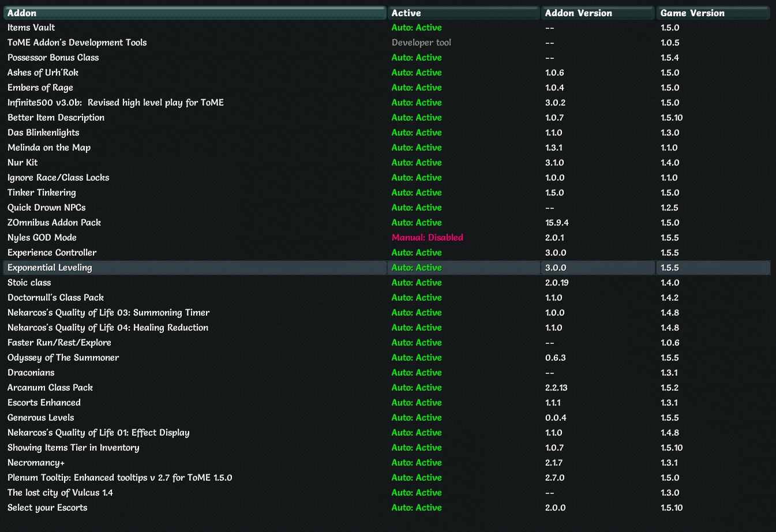Select the Ashes of Urh'Rok addon
The height and width of the screenshot is (532, 776).
(43, 73)
